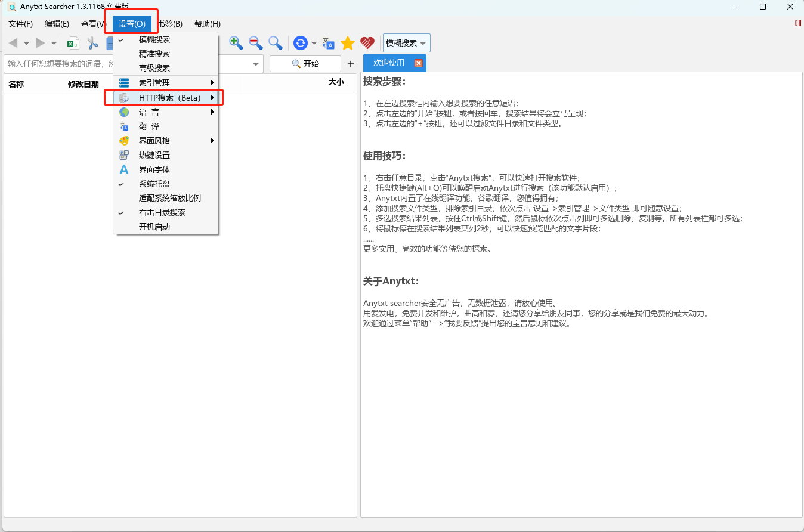Click the blue refresh index icon
The height and width of the screenshot is (532, 804).
click(301, 43)
